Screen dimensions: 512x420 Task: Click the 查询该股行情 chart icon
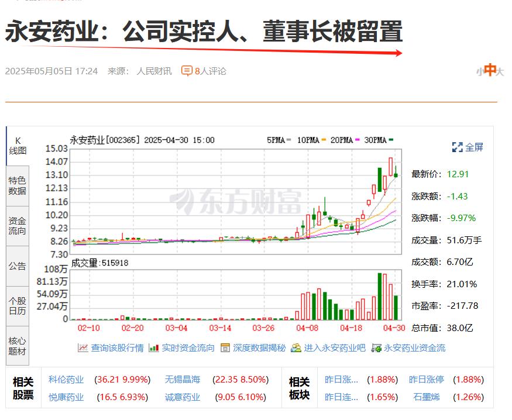point(83,348)
